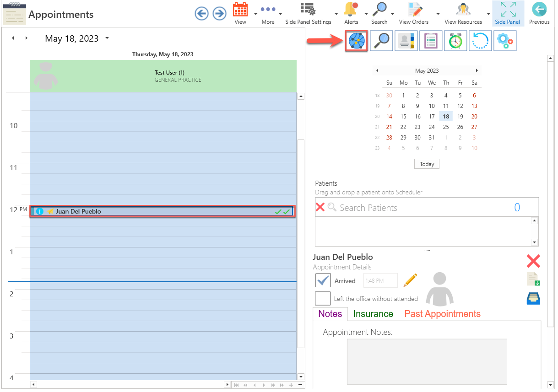Select the Test User (1) resource header
Screen dimensions: 558x392
163,76
